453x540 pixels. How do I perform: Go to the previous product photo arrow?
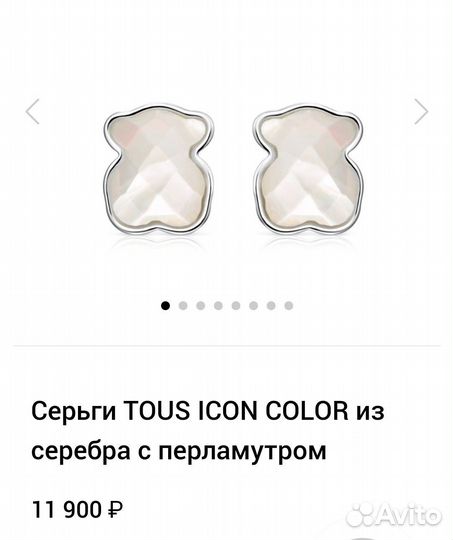point(33,111)
